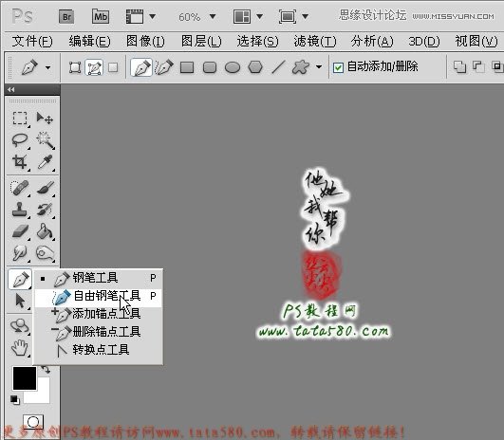Image resolution: width=504 pixels, height=440 pixels.
Task: Choose 转换点工具 from flyout
Action: [98, 350]
